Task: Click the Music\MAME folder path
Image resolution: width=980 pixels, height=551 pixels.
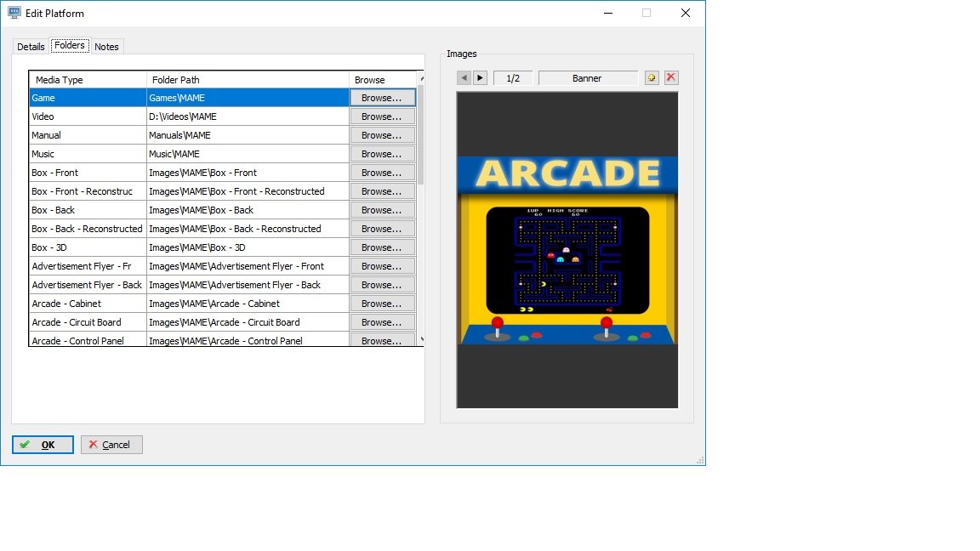Action: (248, 154)
